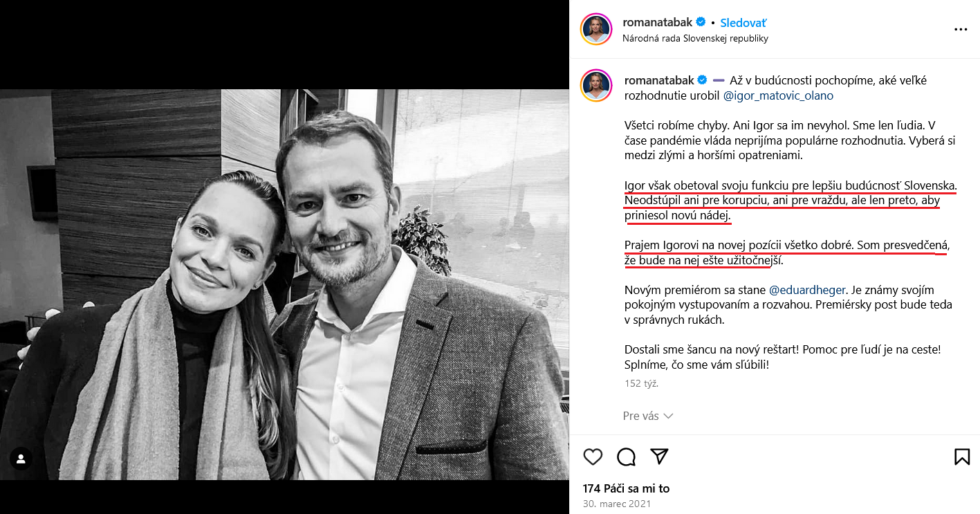The height and width of the screenshot is (514, 980).
Task: Click the verified badge in the caption line
Action: (x=702, y=79)
